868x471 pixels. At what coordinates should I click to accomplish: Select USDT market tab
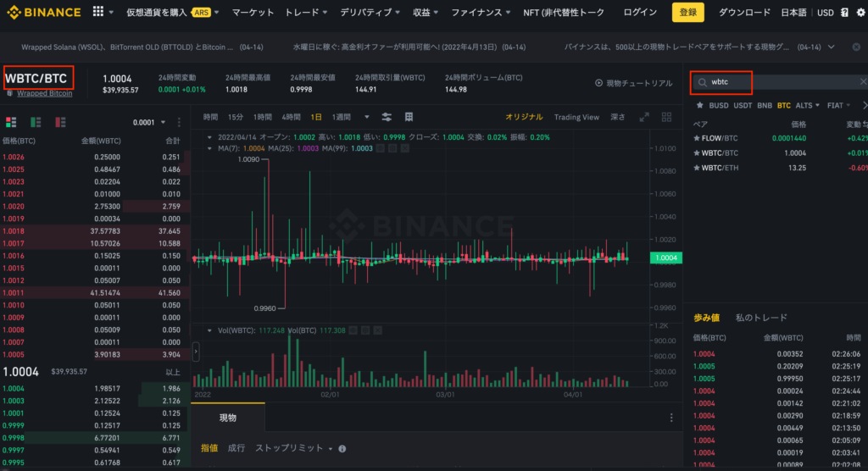click(743, 105)
